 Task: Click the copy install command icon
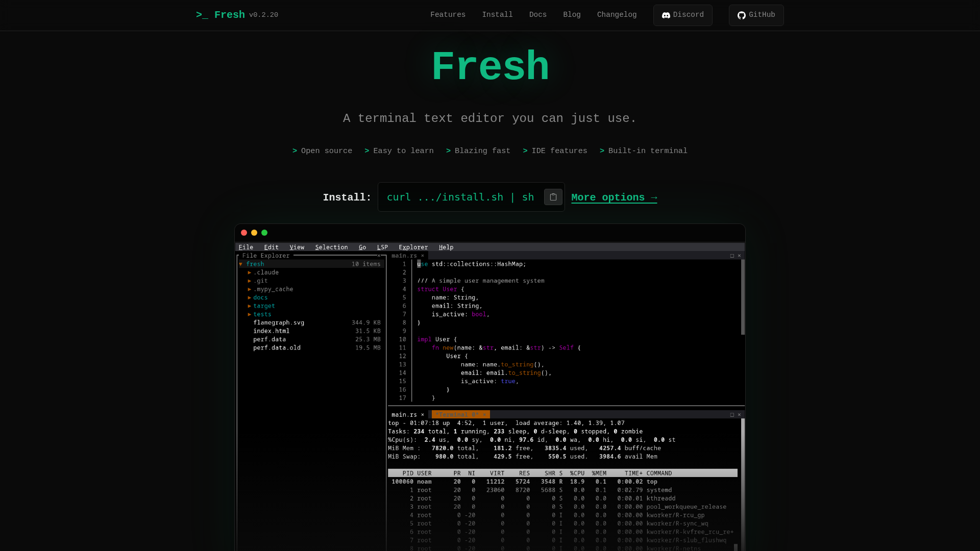coord(553,197)
